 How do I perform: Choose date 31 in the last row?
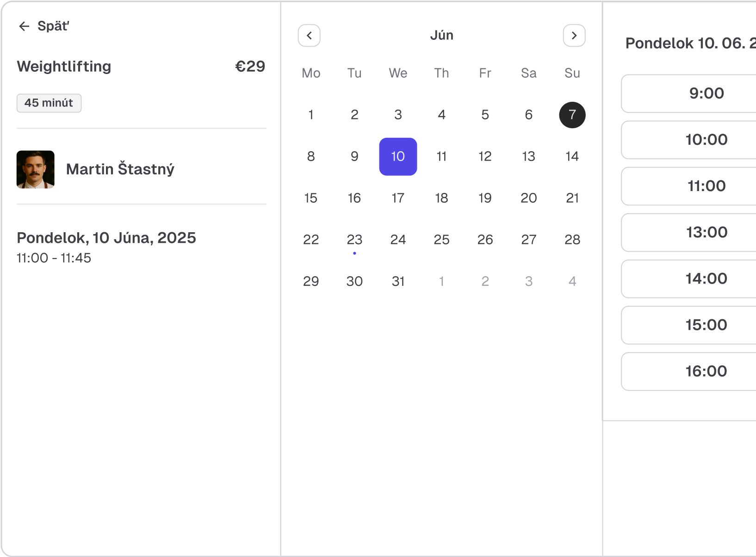click(398, 281)
